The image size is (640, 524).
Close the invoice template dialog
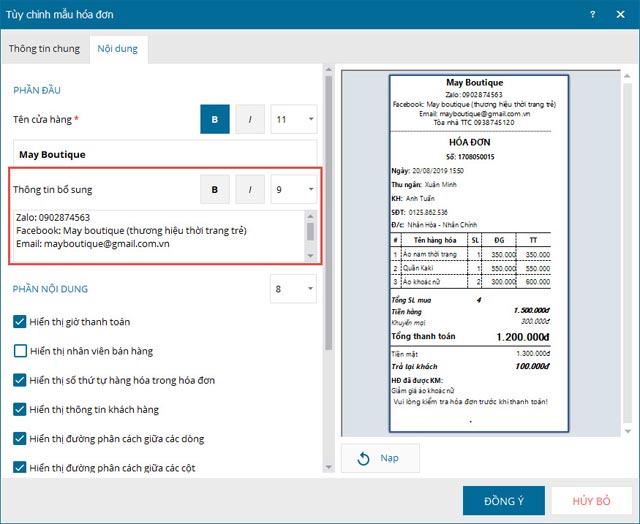[620, 14]
